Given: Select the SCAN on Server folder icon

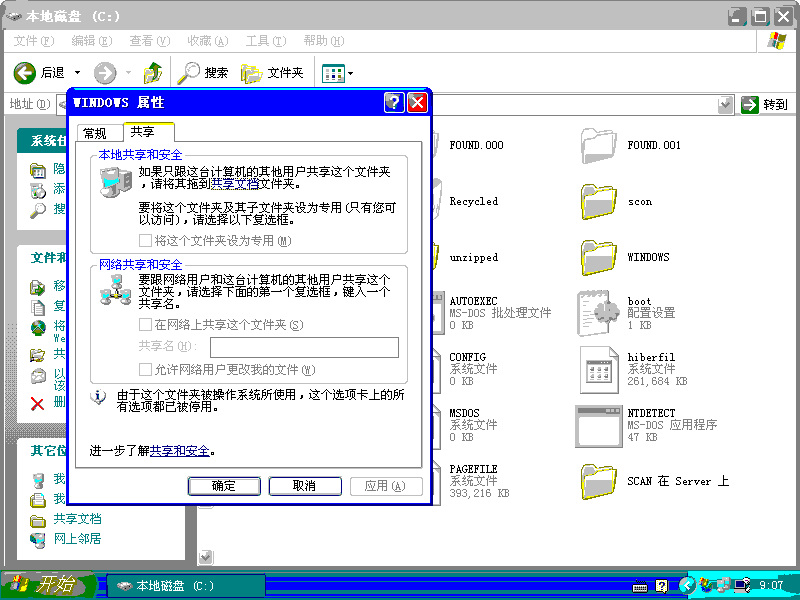Looking at the screenshot, I should 598,481.
